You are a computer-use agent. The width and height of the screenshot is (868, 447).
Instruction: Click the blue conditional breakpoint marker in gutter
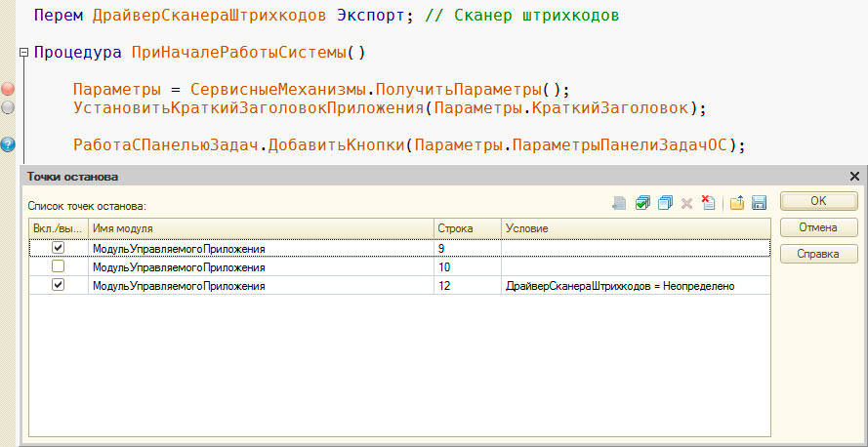[x=8, y=145]
